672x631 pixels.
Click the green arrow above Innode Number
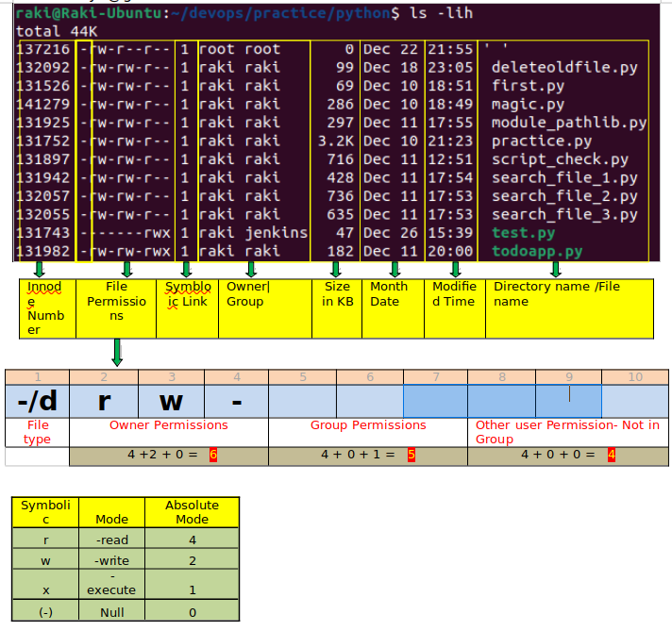[x=40, y=270]
